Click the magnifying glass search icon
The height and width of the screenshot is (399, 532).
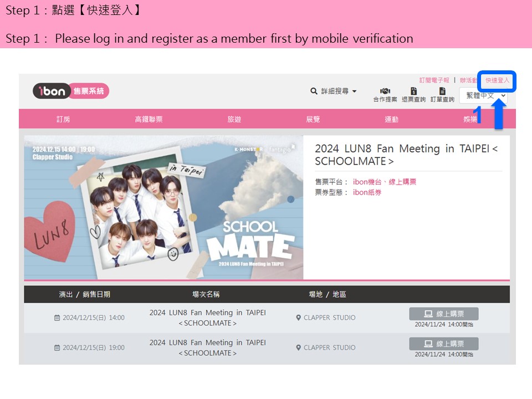click(x=313, y=90)
